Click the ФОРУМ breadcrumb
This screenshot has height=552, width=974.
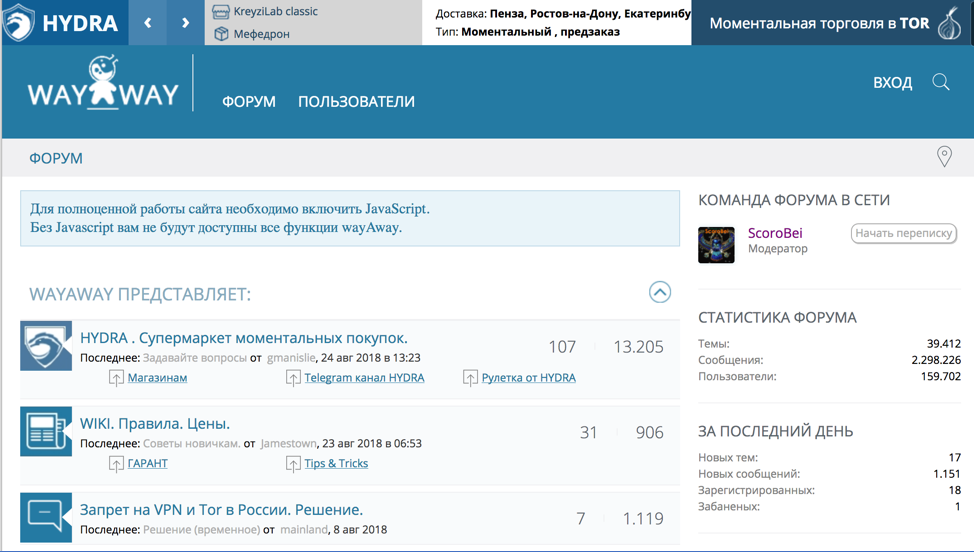56,158
